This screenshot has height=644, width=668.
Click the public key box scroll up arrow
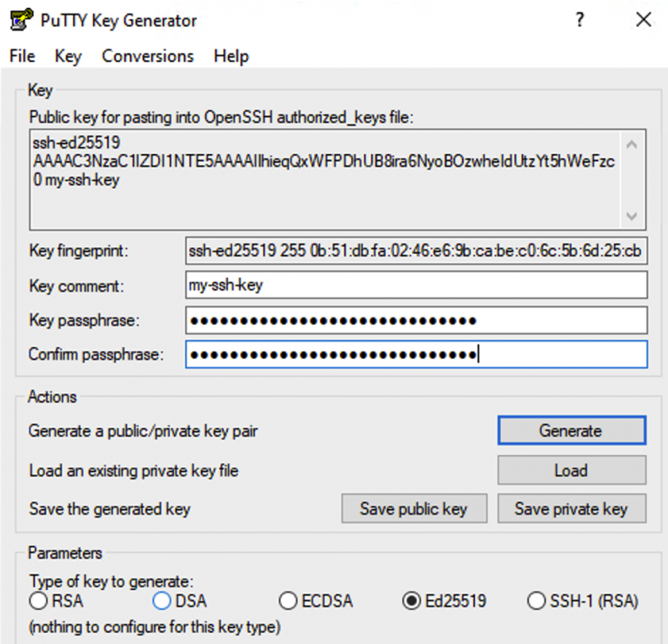[631, 145]
